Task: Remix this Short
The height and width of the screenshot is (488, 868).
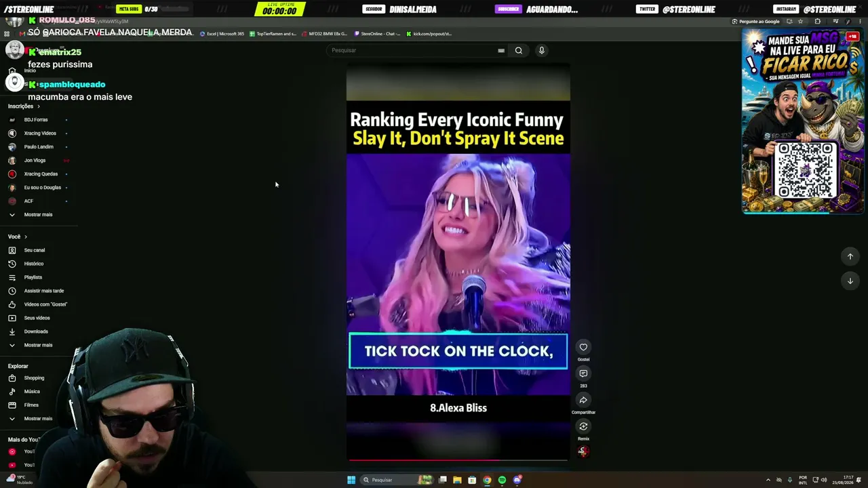Action: point(583,426)
